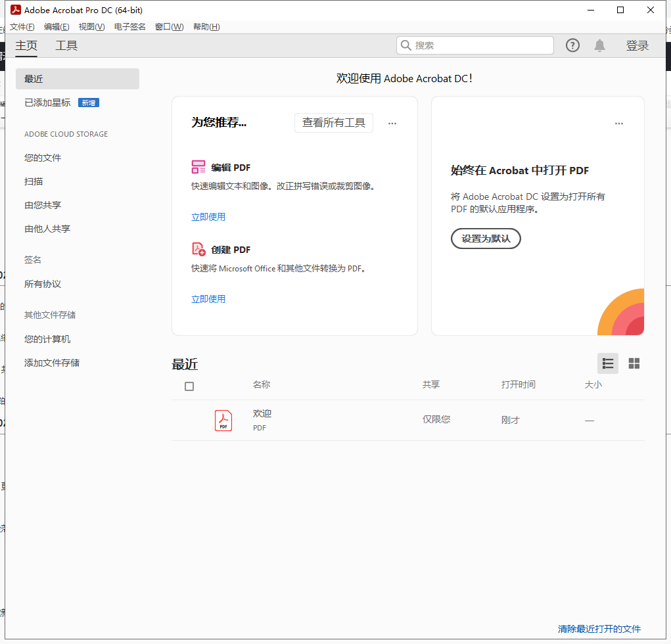Check the select-all checkbox in 最近 list
Image resolution: width=671 pixels, height=644 pixels.
click(189, 386)
